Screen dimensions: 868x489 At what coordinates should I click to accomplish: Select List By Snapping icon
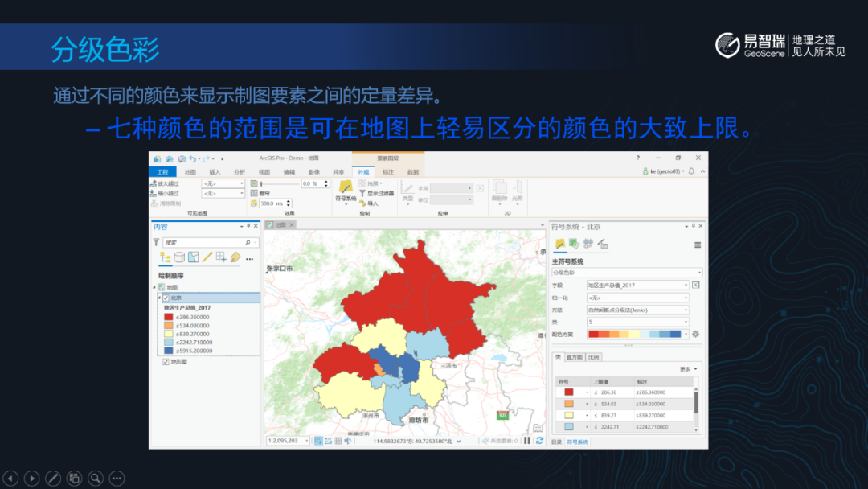coord(221,257)
